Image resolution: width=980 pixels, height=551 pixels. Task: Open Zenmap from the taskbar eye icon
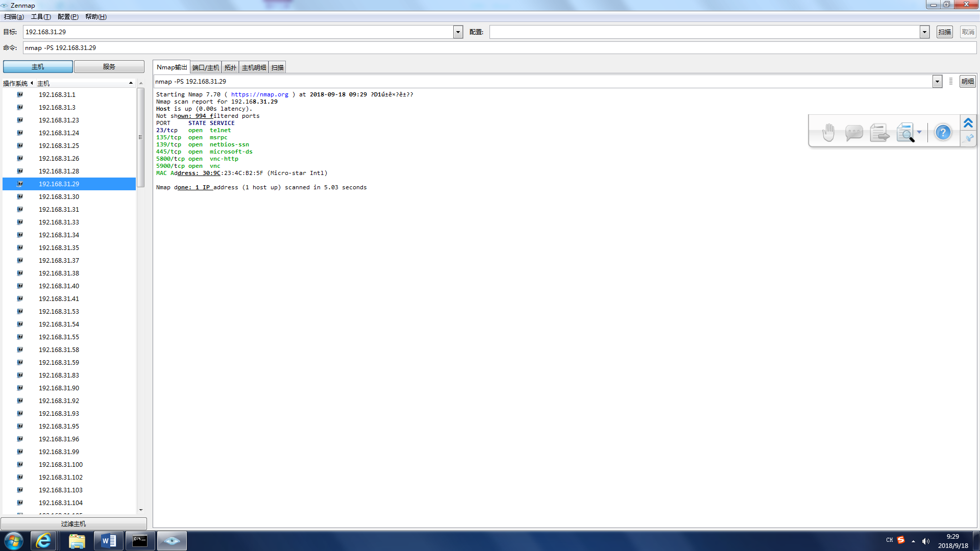[171, 541]
